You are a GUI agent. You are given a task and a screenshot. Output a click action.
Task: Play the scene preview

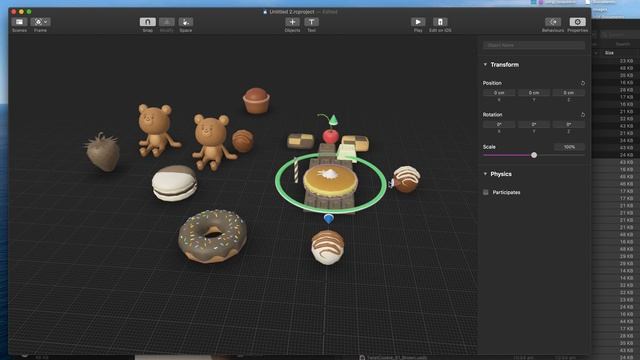[418, 22]
